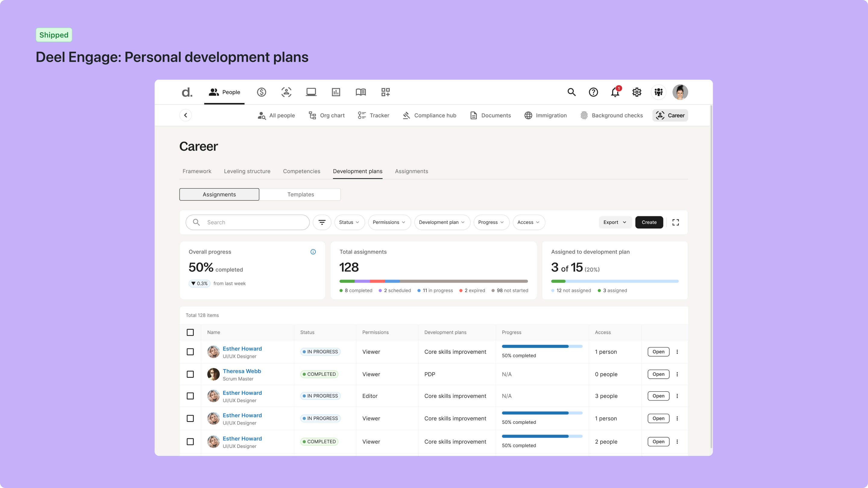The height and width of the screenshot is (488, 868).
Task: Open Compliance hub via its gavel icon
Action: coord(406,115)
